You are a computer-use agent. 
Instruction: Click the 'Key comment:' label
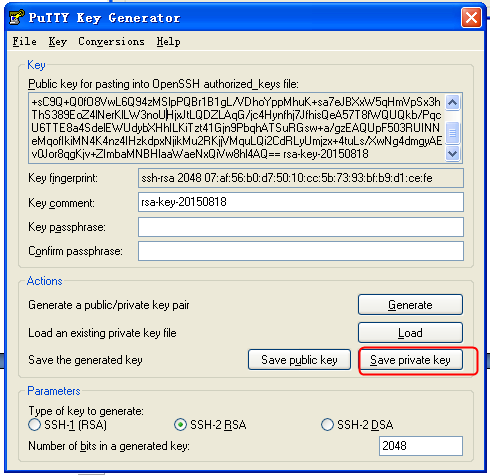coord(61,203)
